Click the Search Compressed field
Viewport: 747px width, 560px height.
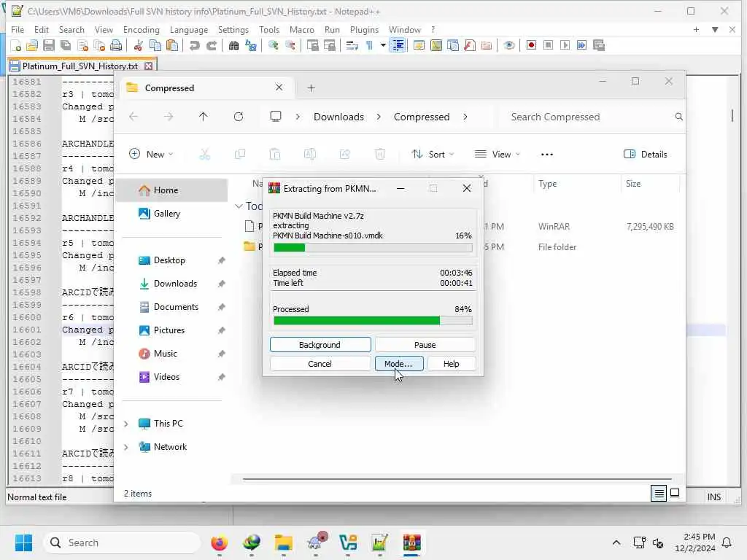pyautogui.click(x=589, y=117)
